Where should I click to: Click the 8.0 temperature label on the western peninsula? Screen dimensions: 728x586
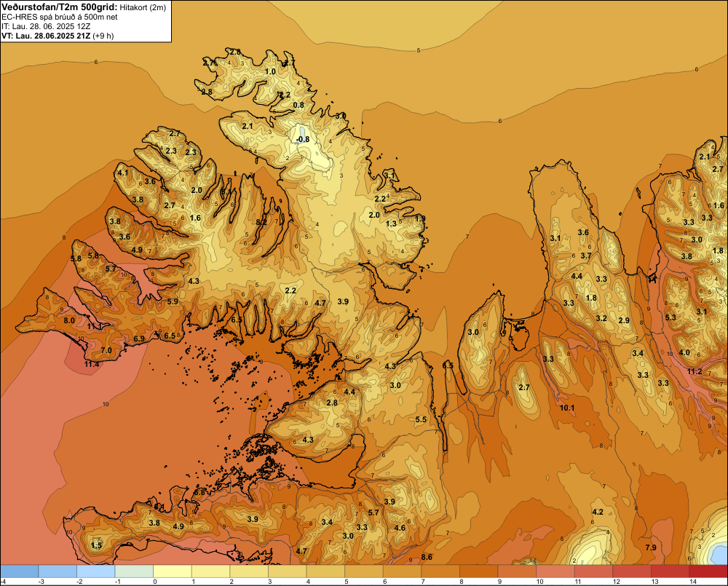click(x=69, y=321)
